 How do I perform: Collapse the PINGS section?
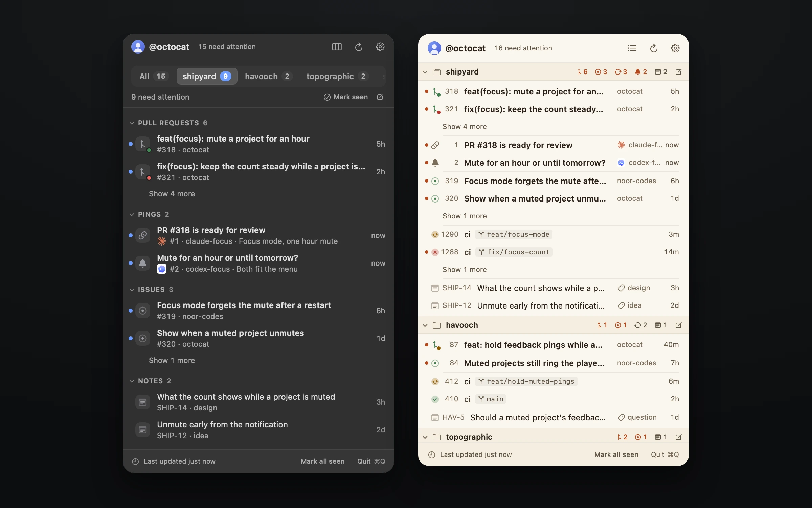[x=132, y=214]
